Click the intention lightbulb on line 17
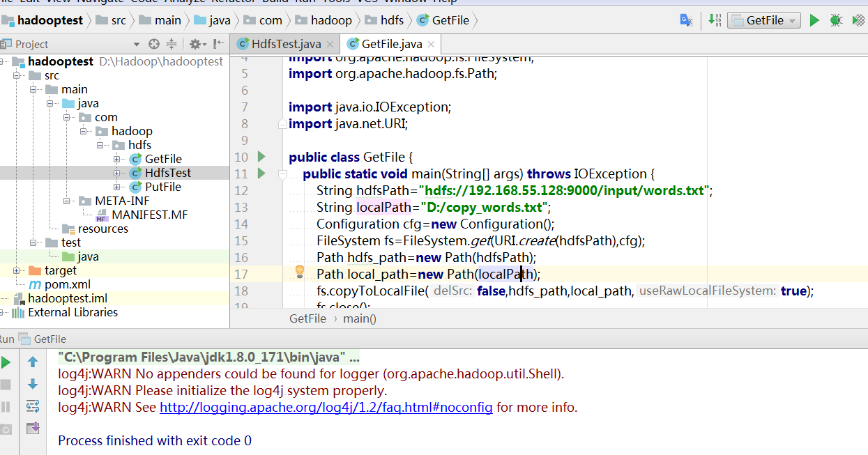This screenshot has width=868, height=455. pyautogui.click(x=300, y=272)
